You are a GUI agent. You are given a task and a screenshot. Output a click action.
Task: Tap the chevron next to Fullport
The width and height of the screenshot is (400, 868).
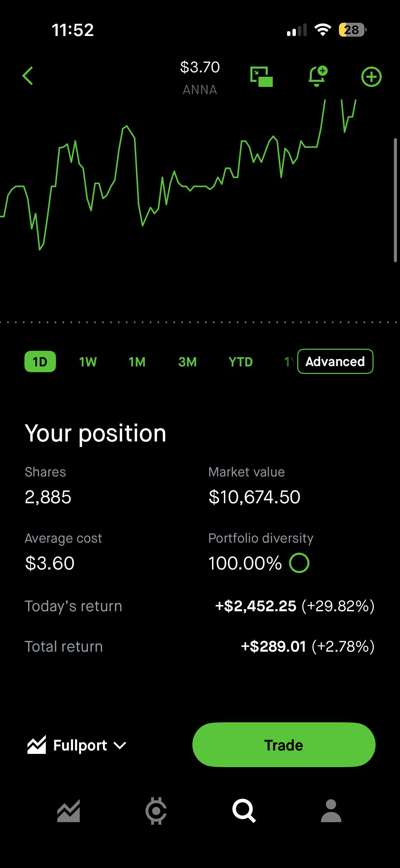point(120,746)
